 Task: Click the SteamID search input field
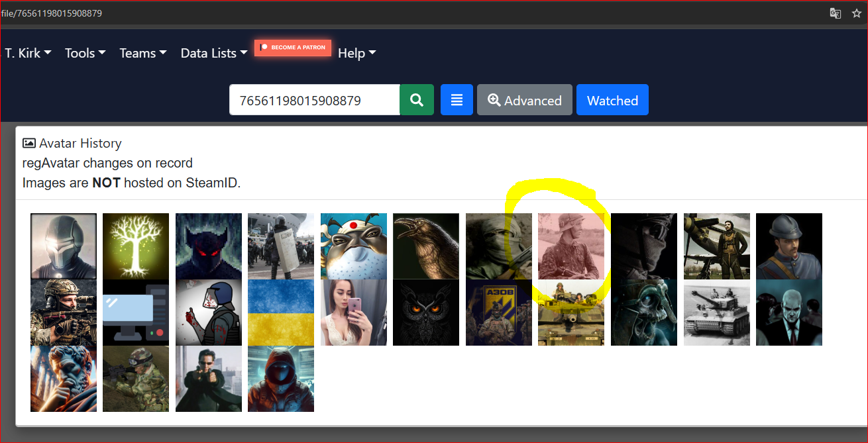point(314,100)
